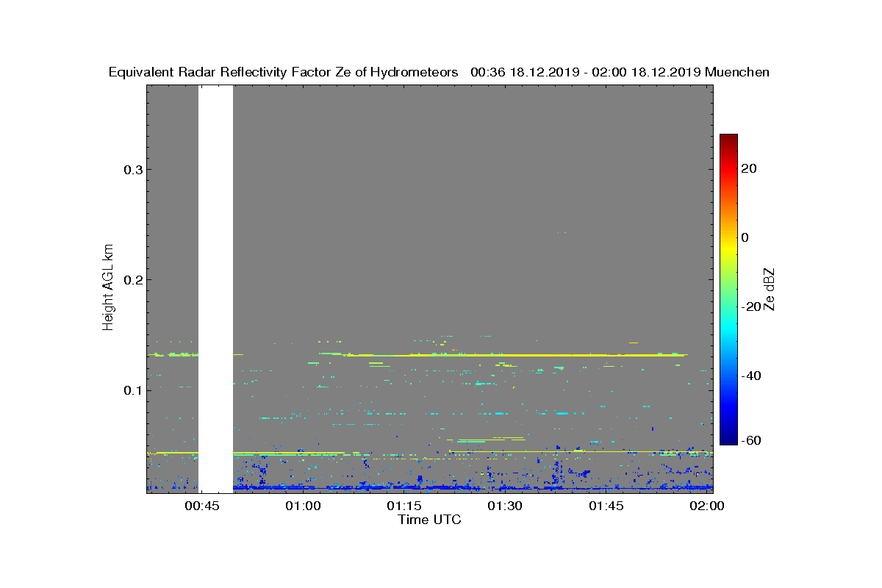The height and width of the screenshot is (588, 882).
Task: Click the 0.2 height tick label
Action: click(x=132, y=280)
